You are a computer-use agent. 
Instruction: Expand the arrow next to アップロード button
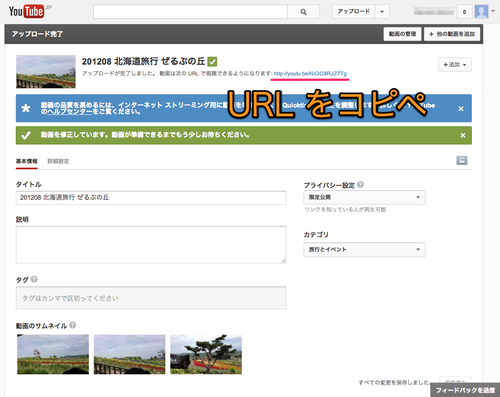tap(382, 12)
